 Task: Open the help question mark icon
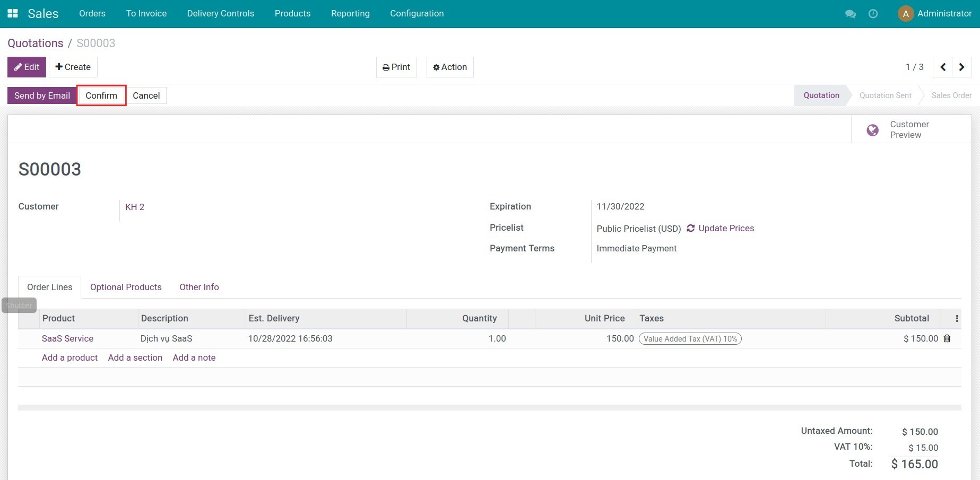pyautogui.click(x=873, y=14)
